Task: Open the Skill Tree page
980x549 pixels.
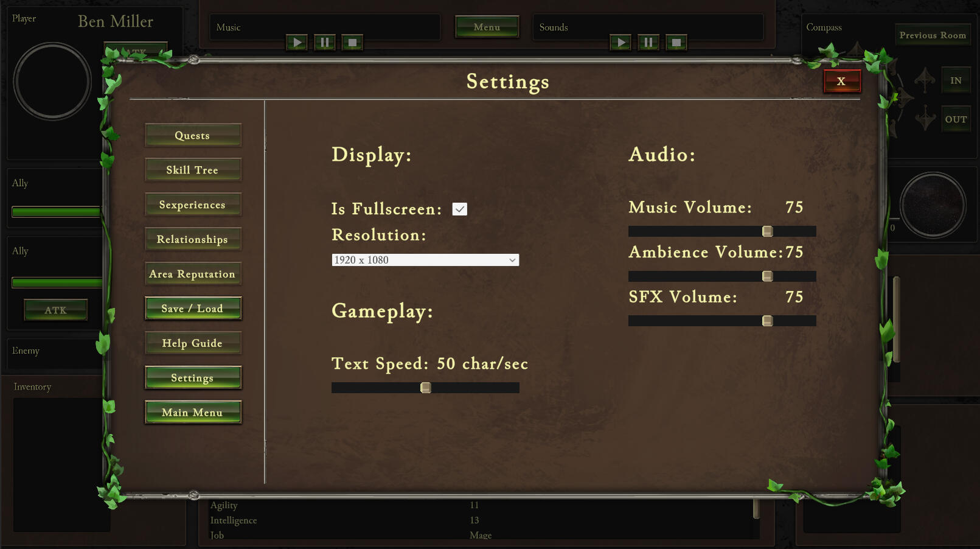Action: click(193, 170)
